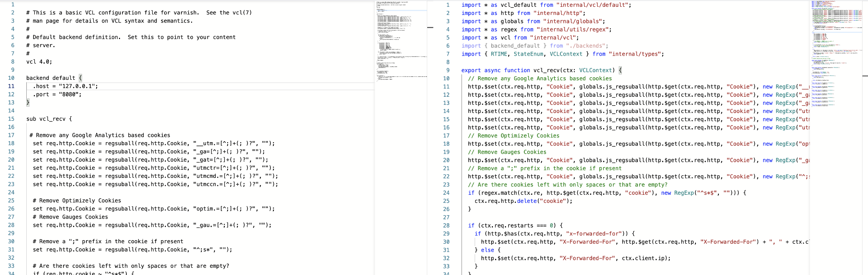The height and width of the screenshot is (275, 868).
Task: Click the .host = "127.0.0.1" line
Action: 65,86
